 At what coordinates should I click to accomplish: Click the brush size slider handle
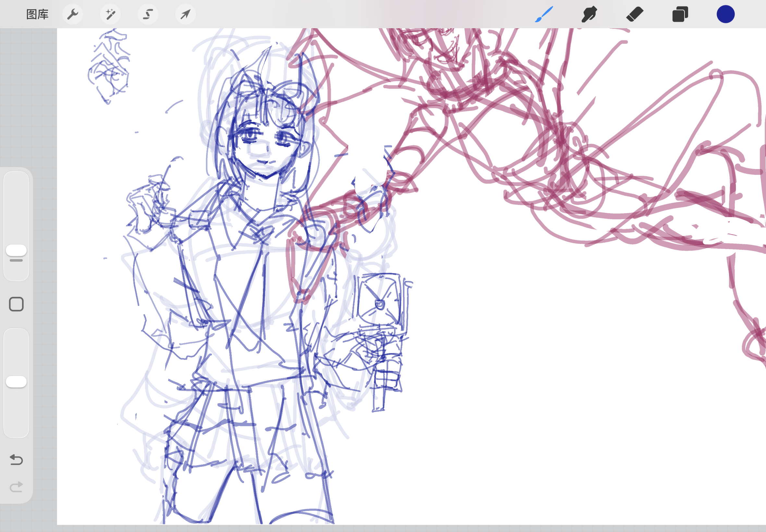[x=16, y=250]
